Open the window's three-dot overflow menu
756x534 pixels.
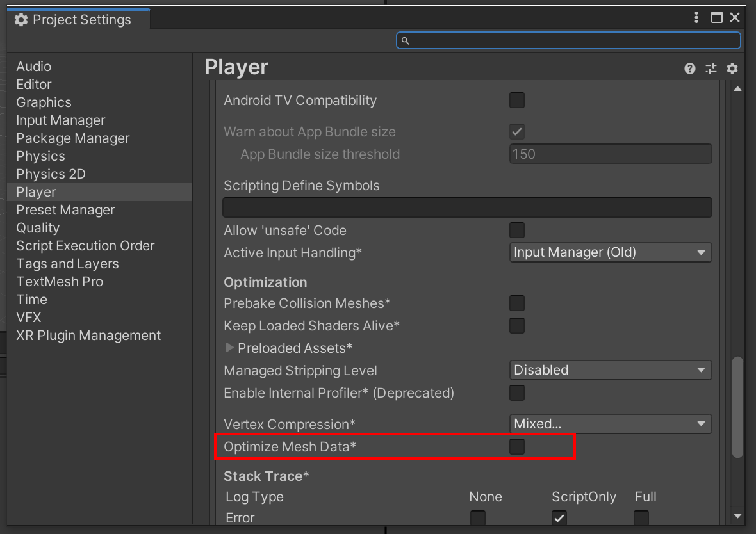click(x=696, y=17)
